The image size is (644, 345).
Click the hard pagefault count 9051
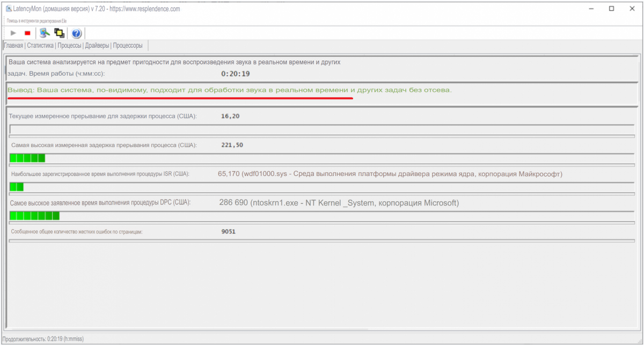coord(228,232)
